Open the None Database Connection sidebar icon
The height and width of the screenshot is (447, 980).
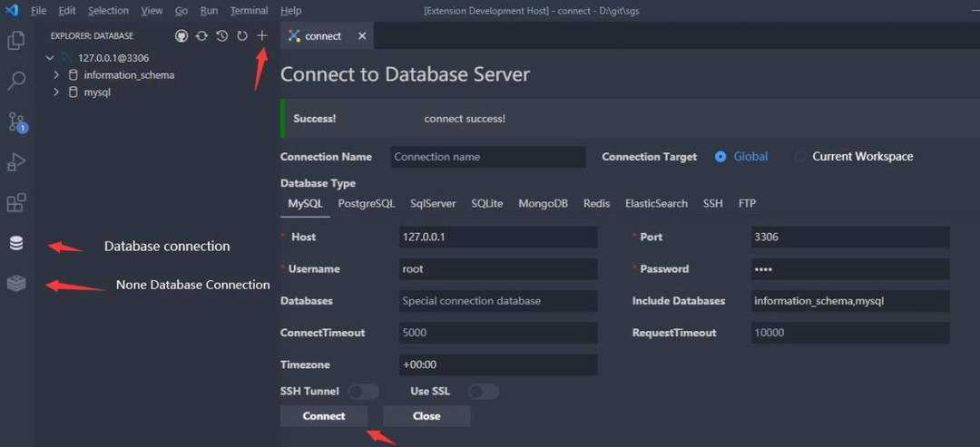tap(16, 284)
